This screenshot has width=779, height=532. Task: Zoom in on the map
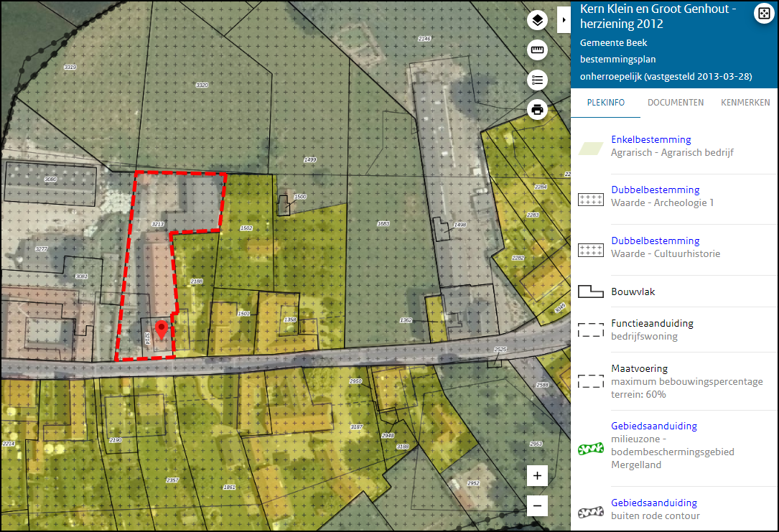click(x=537, y=475)
